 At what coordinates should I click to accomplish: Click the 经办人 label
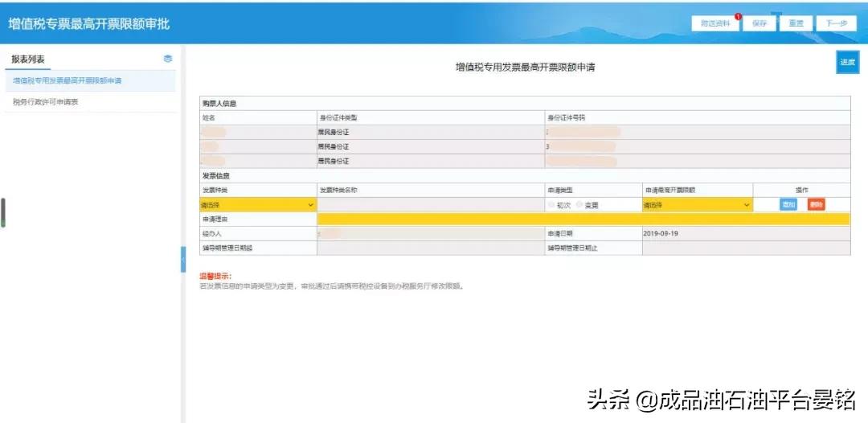[211, 234]
